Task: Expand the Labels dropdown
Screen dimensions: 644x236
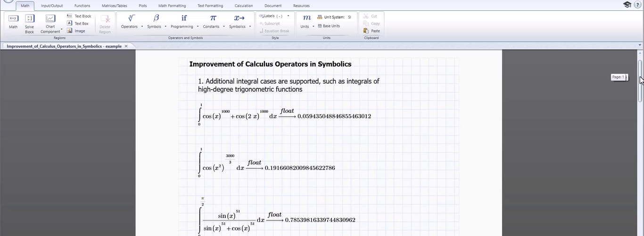Action: (x=288, y=16)
